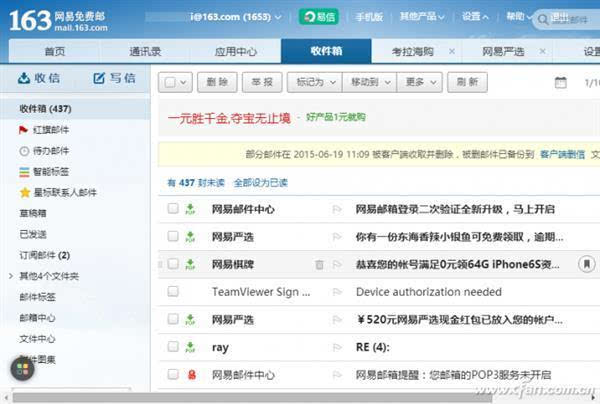Click the round apps launcher icon at bottom-left

pyautogui.click(x=22, y=369)
